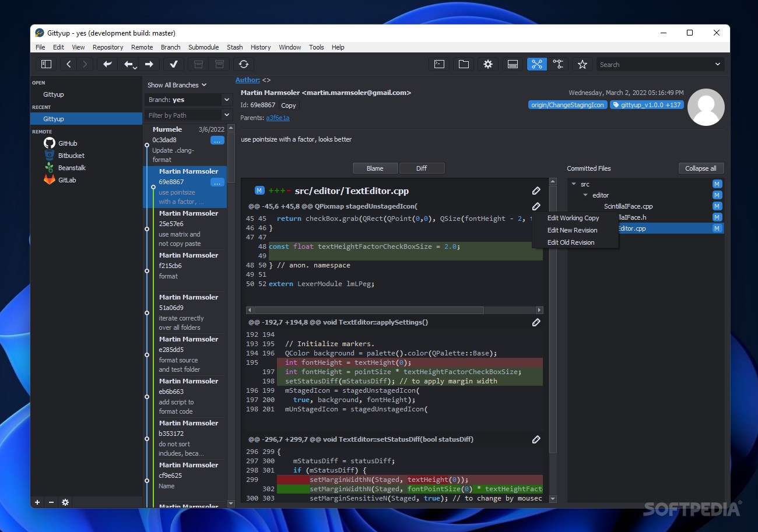Click the Refresh toolbar icon
758x532 pixels.
(x=244, y=64)
